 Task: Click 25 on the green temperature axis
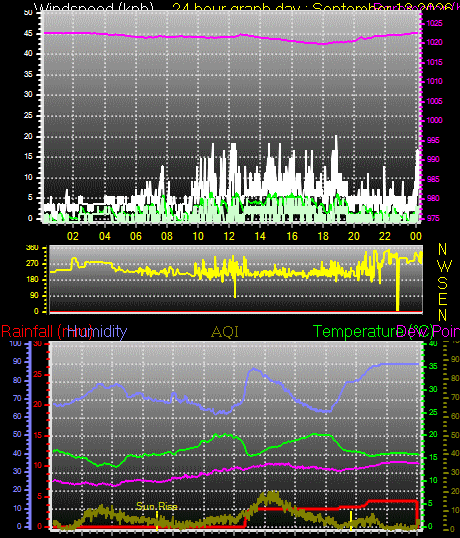pyautogui.click(x=433, y=412)
